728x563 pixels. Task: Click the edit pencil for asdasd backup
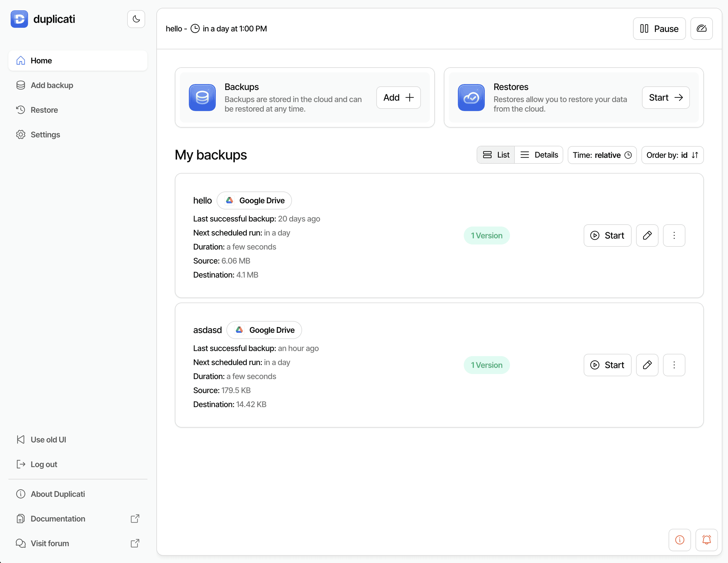pyautogui.click(x=647, y=365)
